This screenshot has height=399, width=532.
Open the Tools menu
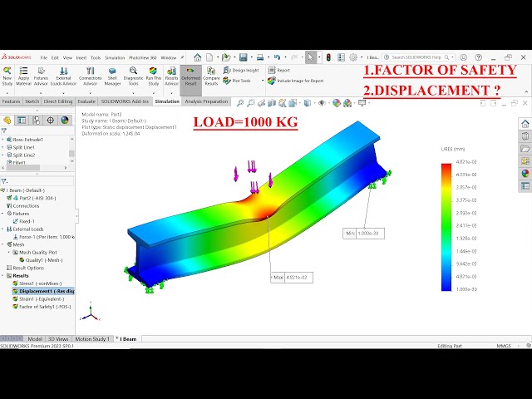pos(96,57)
